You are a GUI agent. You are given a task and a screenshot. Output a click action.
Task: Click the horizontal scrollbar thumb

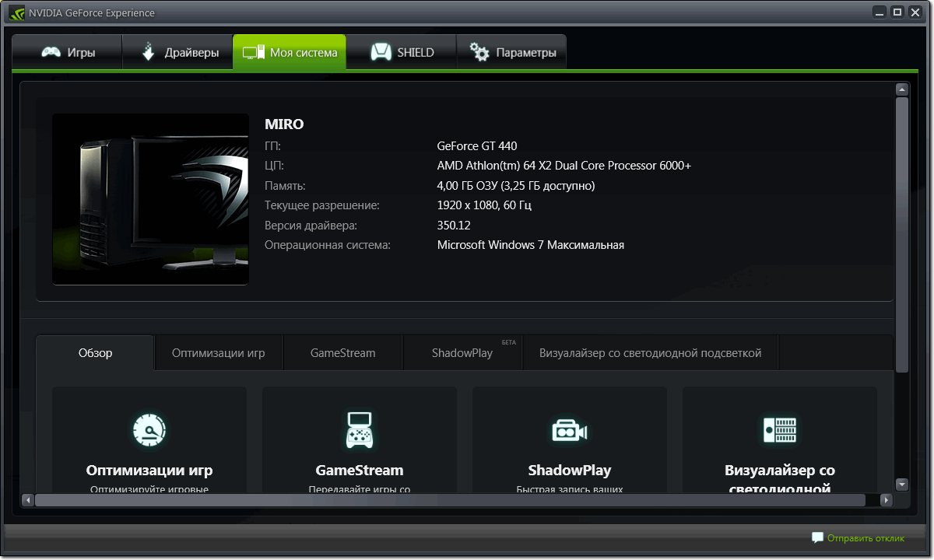click(x=450, y=500)
